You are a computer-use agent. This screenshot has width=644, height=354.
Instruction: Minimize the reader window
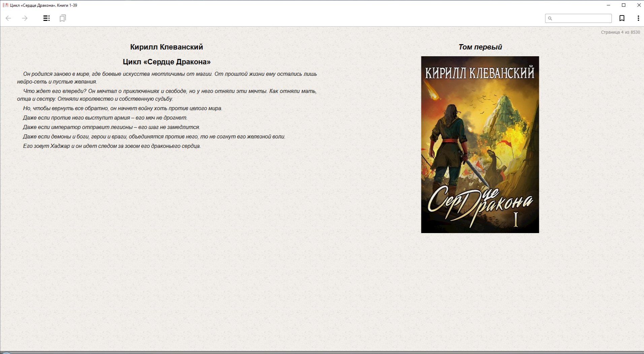point(608,5)
